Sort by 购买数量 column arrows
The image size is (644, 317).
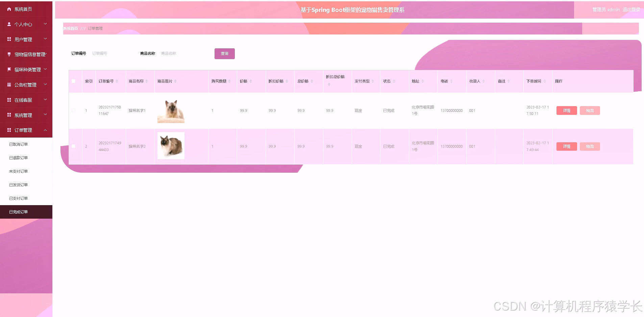(x=229, y=81)
